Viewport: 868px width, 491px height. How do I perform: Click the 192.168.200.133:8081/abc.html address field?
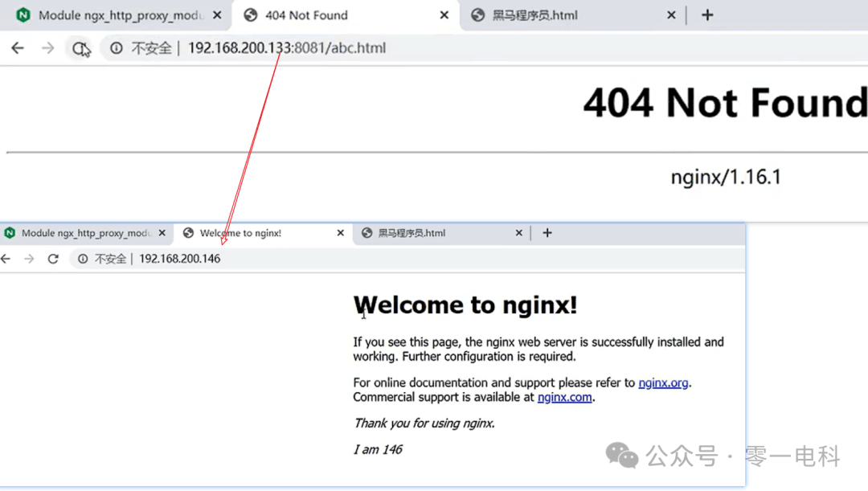click(287, 48)
